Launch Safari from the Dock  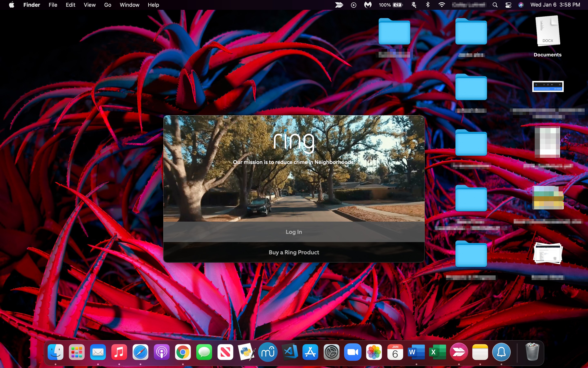[x=140, y=352]
